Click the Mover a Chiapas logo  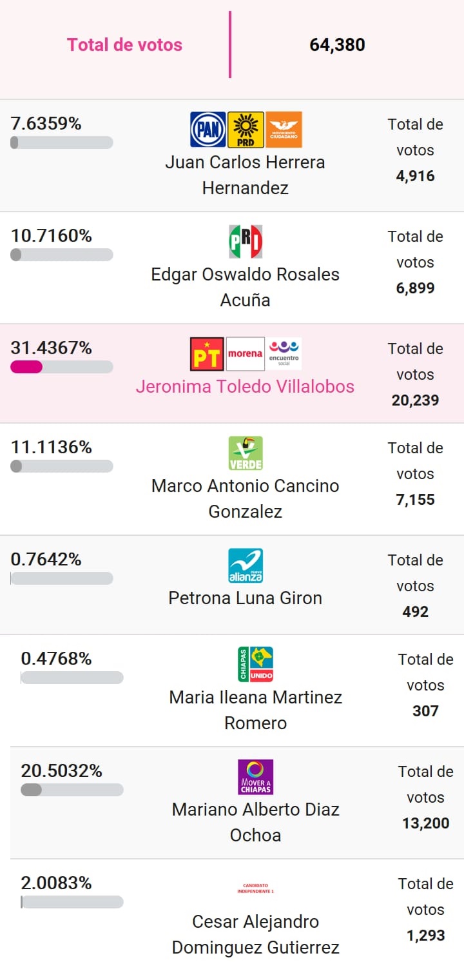click(x=255, y=777)
